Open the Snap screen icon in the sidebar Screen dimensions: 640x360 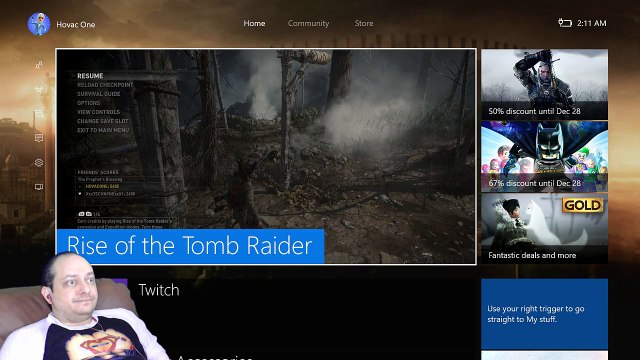pos(39,187)
